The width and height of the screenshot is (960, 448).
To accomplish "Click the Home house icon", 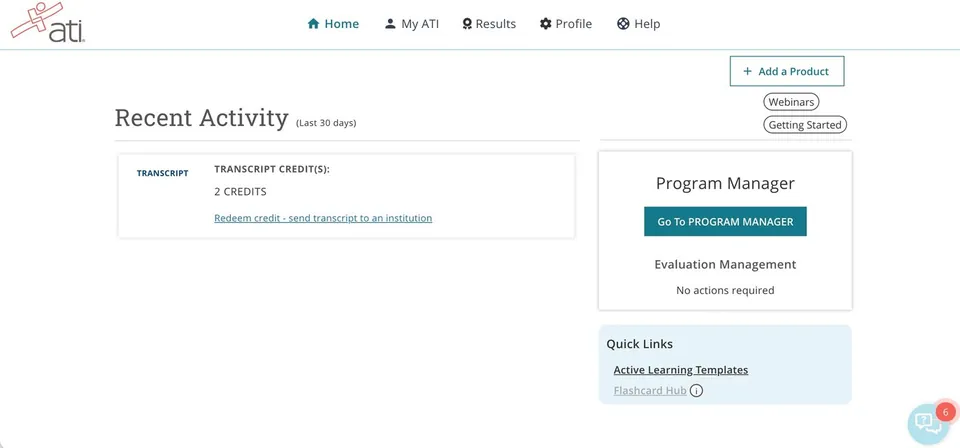I will (313, 24).
